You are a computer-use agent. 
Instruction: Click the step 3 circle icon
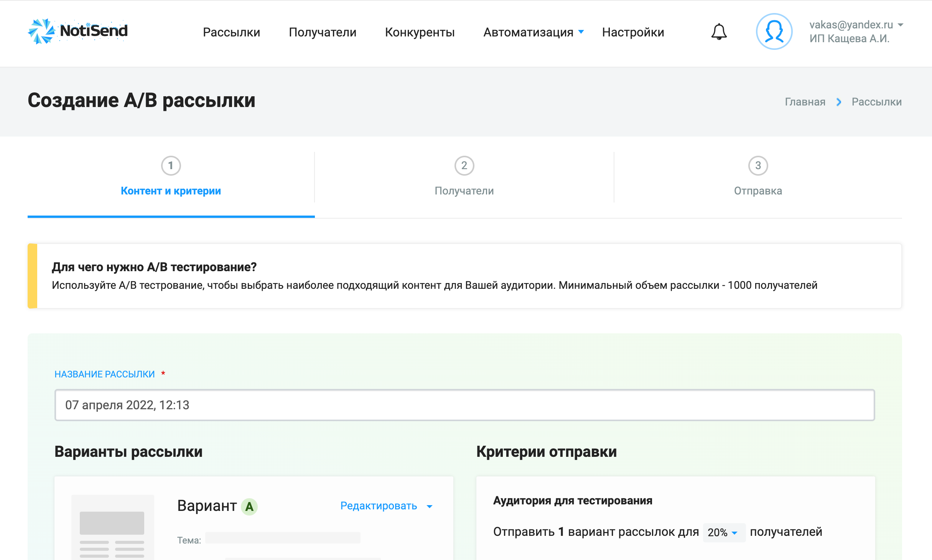[758, 166]
